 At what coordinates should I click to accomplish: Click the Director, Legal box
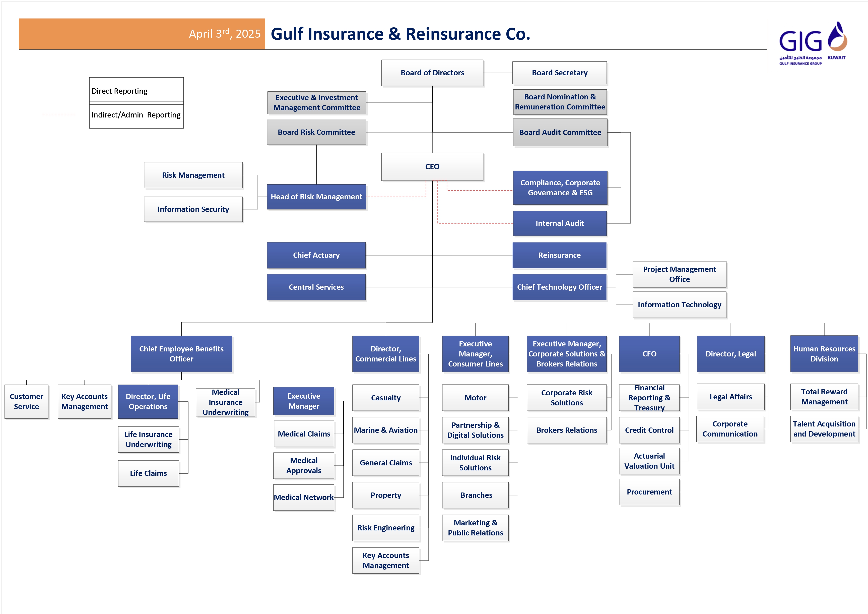click(730, 353)
